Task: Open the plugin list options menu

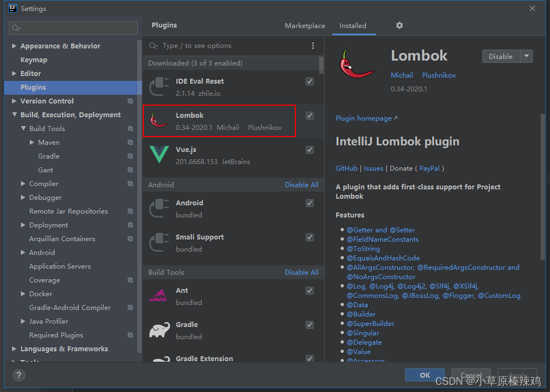Action: (x=313, y=46)
